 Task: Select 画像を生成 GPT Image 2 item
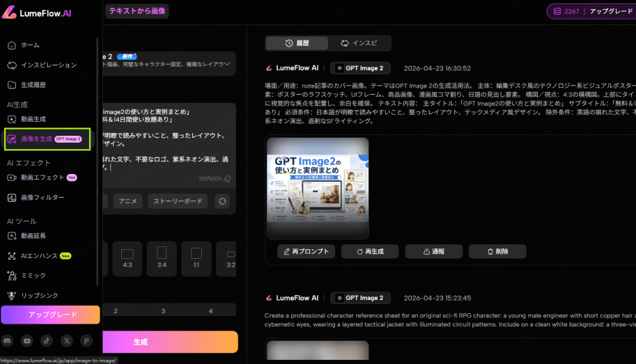[x=47, y=139]
